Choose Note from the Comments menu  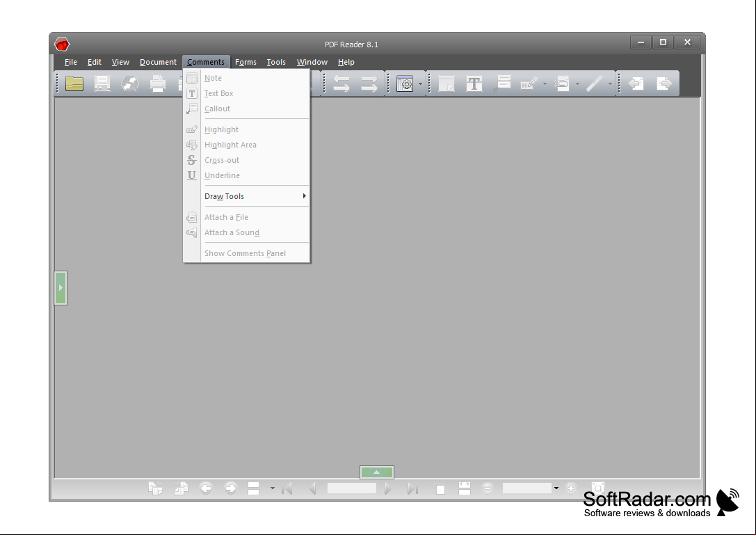pyautogui.click(x=246, y=78)
